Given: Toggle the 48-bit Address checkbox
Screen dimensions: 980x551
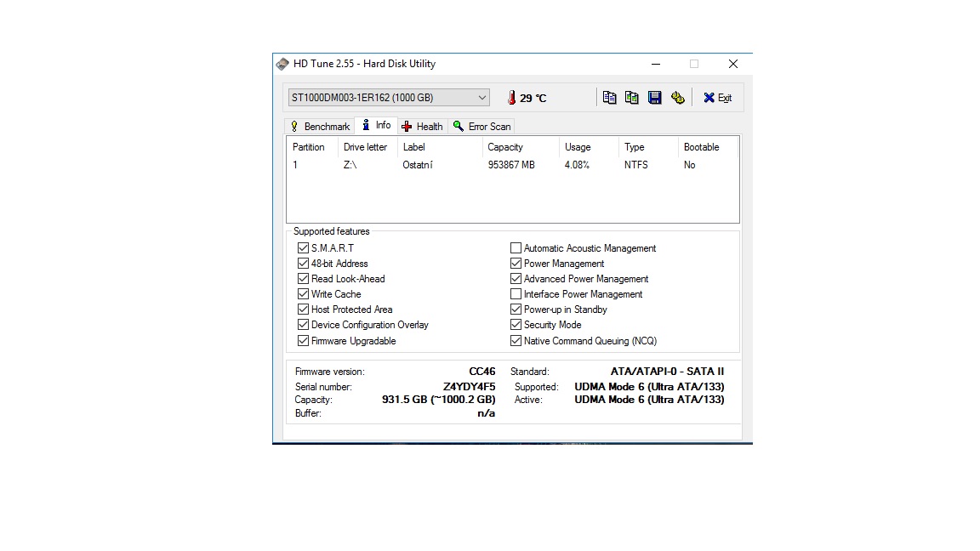Looking at the screenshot, I should (x=303, y=264).
